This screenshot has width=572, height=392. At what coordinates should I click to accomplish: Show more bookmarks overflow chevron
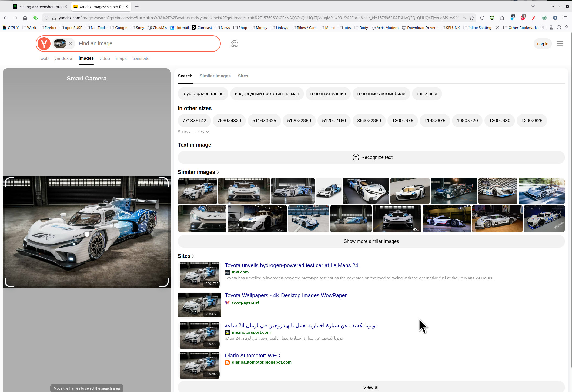tap(497, 28)
